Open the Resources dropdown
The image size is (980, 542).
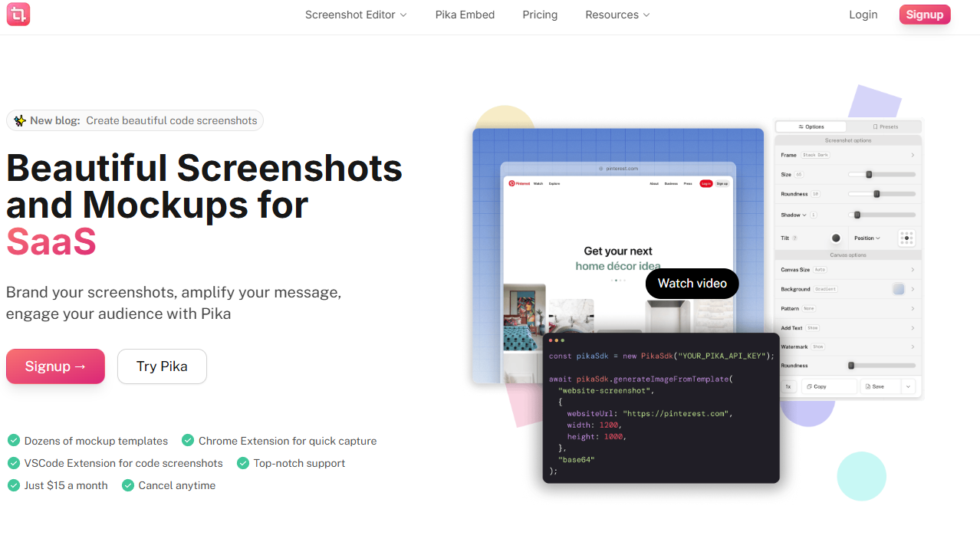(x=617, y=15)
